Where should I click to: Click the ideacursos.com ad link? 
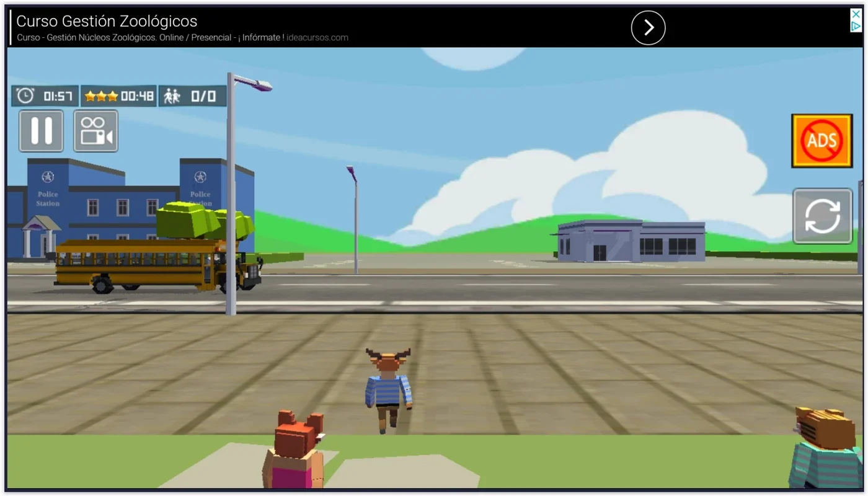(317, 37)
